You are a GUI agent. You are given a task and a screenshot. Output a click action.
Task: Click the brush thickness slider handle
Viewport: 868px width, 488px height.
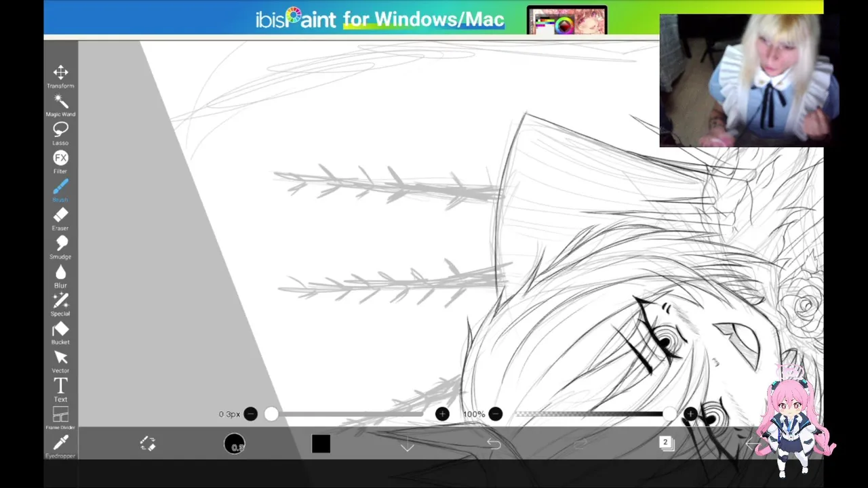click(271, 414)
